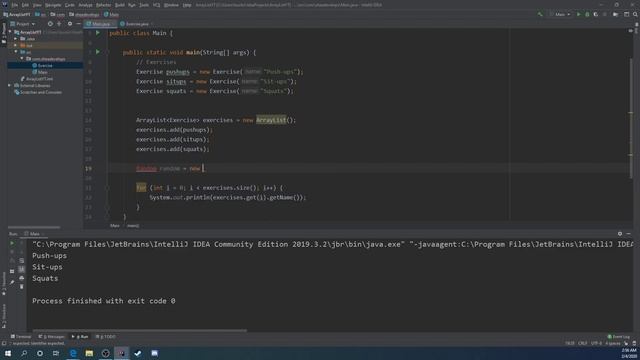640x360 pixels.
Task: Hide the Run tool window
Action: pyautogui.click(x=629, y=233)
